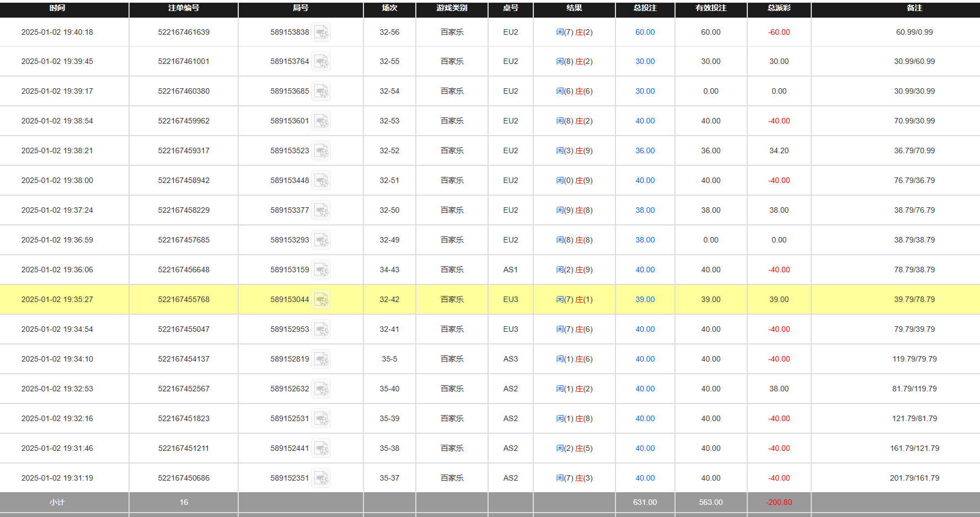Click the 总派彩 column header
Screen dimensions: 980x517
coord(778,8)
